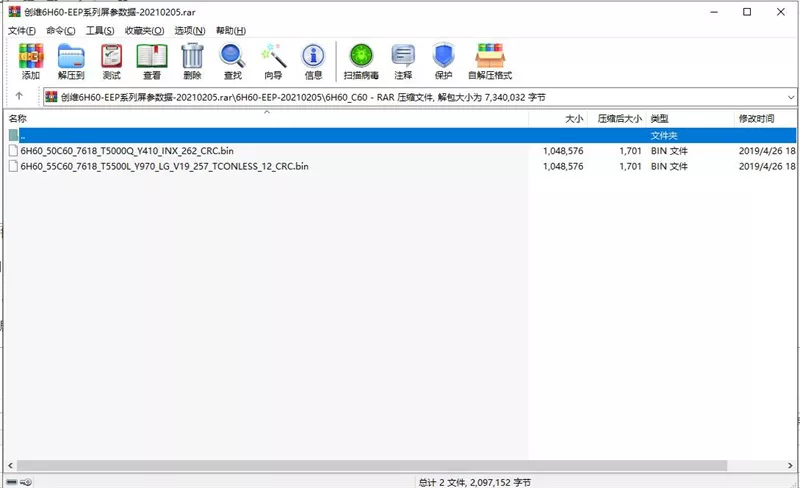Viewport: 800px width, 488px height.
Task: Open the 工具(S) menu
Action: [x=100, y=31]
